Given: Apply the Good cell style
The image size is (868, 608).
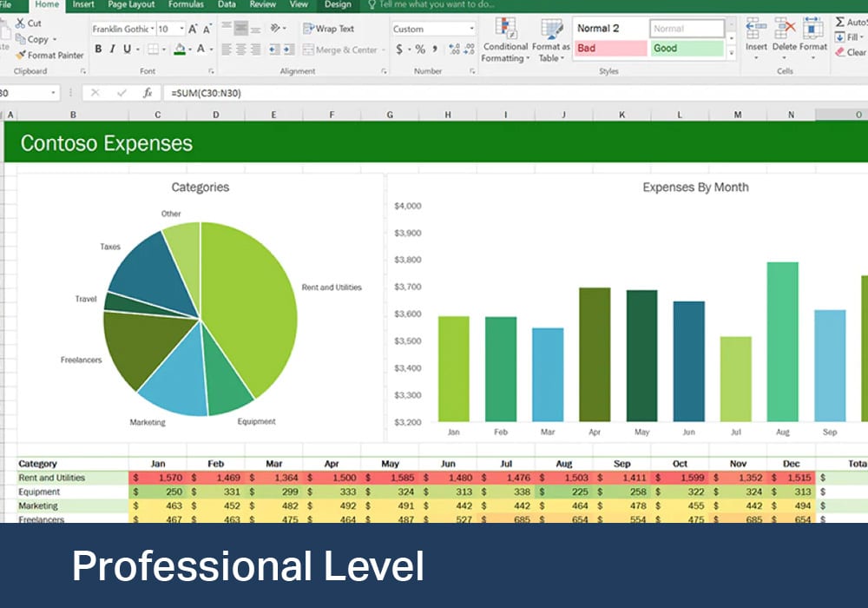Looking at the screenshot, I should (687, 48).
